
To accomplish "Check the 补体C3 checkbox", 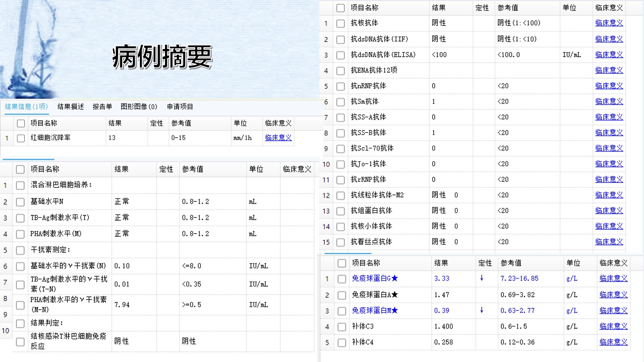I will [342, 327].
